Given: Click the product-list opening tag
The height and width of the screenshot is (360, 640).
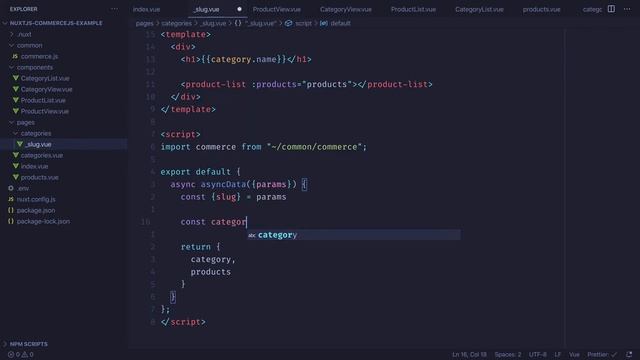Looking at the screenshot, I should (269, 84).
